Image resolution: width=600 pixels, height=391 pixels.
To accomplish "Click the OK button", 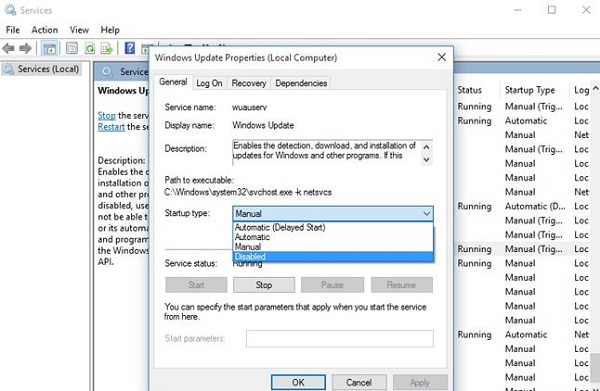I will pos(298,382).
